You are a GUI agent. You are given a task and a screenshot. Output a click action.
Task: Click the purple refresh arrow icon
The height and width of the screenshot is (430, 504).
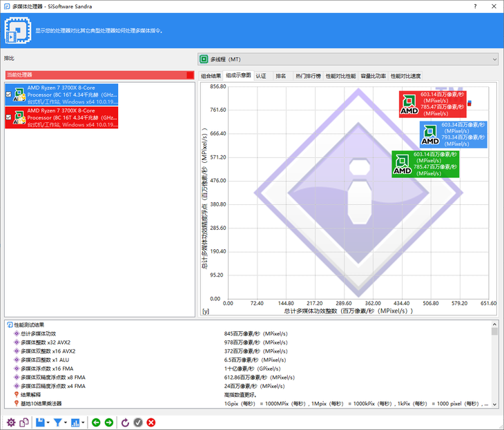[x=125, y=422]
